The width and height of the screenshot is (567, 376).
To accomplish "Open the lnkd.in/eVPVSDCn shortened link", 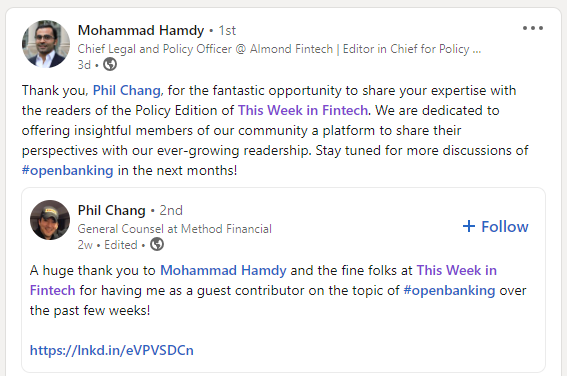I will (111, 350).
